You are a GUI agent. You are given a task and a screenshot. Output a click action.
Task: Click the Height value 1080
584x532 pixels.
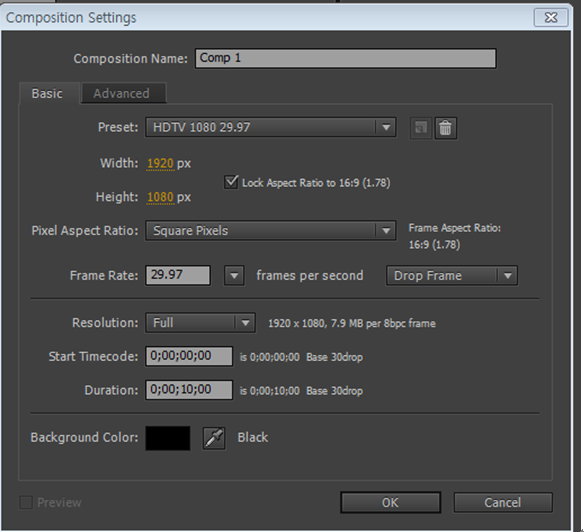click(x=160, y=197)
